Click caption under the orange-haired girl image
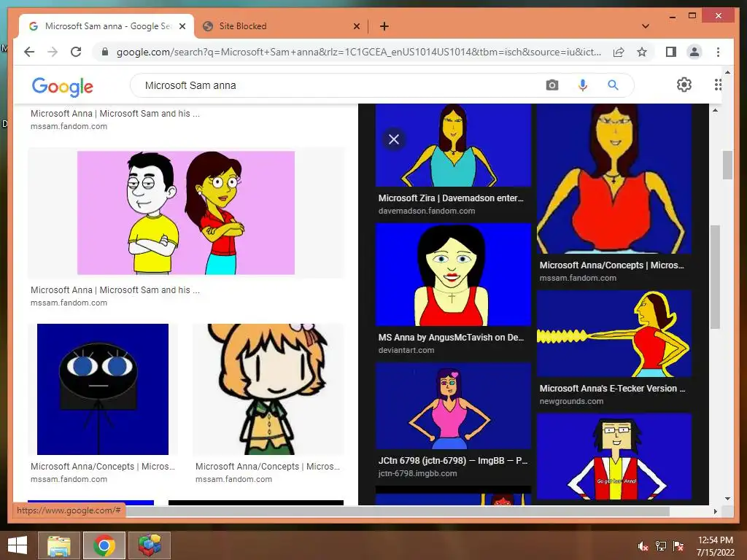747x560 pixels. coord(267,467)
